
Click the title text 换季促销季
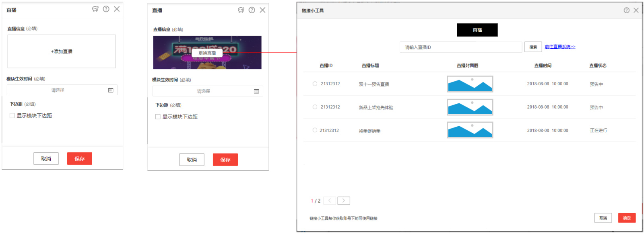[x=369, y=131]
